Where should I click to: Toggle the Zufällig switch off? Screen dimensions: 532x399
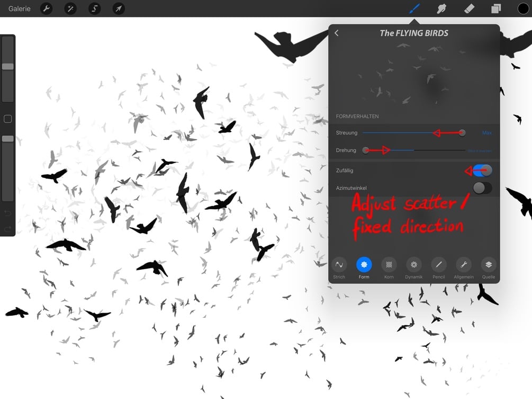(x=482, y=171)
